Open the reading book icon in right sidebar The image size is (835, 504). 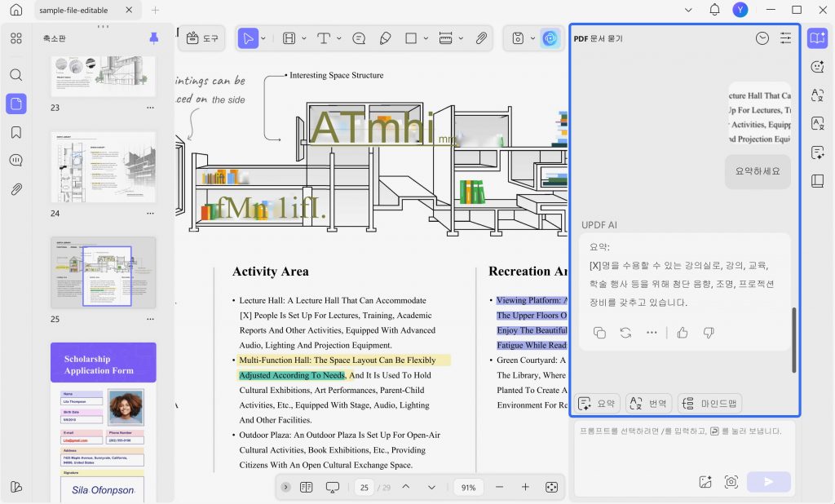pos(817,181)
